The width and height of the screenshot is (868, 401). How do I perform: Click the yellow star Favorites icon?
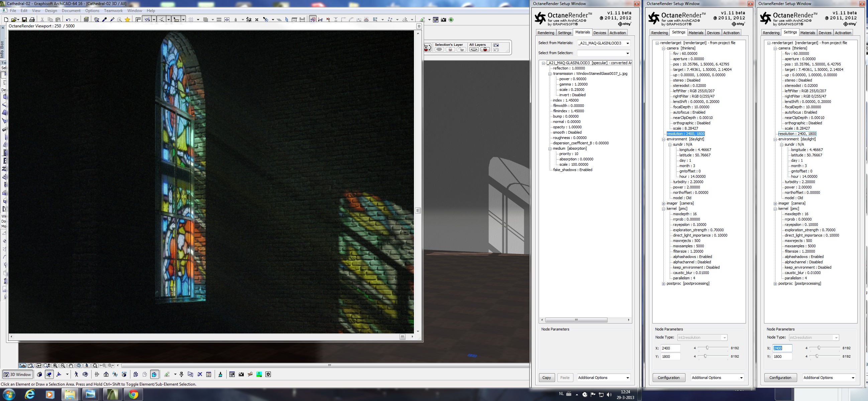point(127,20)
